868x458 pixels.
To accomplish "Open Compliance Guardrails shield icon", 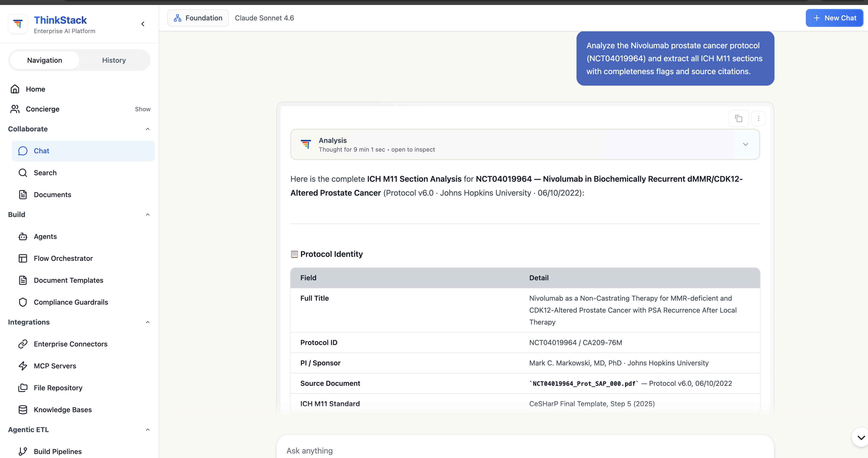I will [23, 302].
